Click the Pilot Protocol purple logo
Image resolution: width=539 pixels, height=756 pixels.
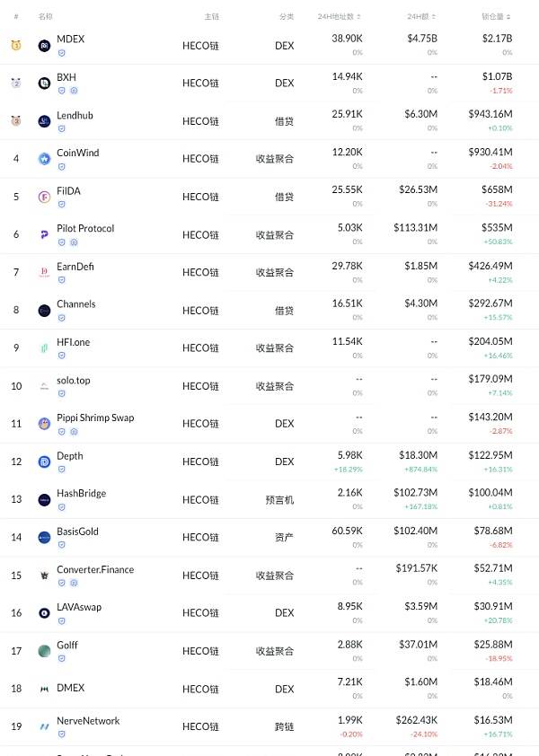44,235
